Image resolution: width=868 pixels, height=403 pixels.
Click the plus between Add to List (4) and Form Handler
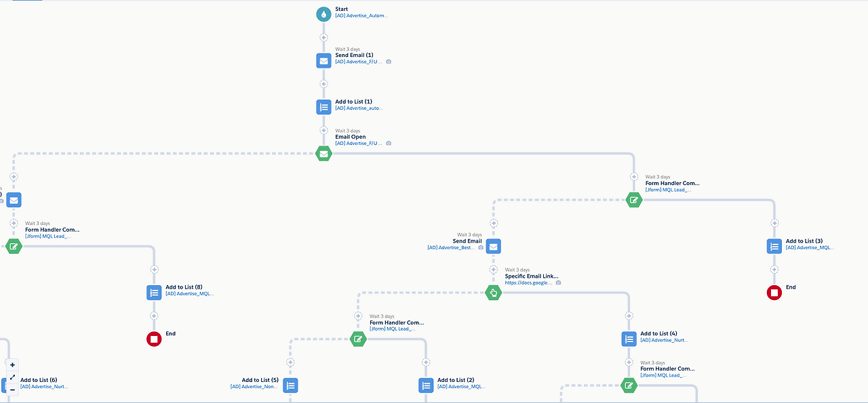[x=629, y=362]
